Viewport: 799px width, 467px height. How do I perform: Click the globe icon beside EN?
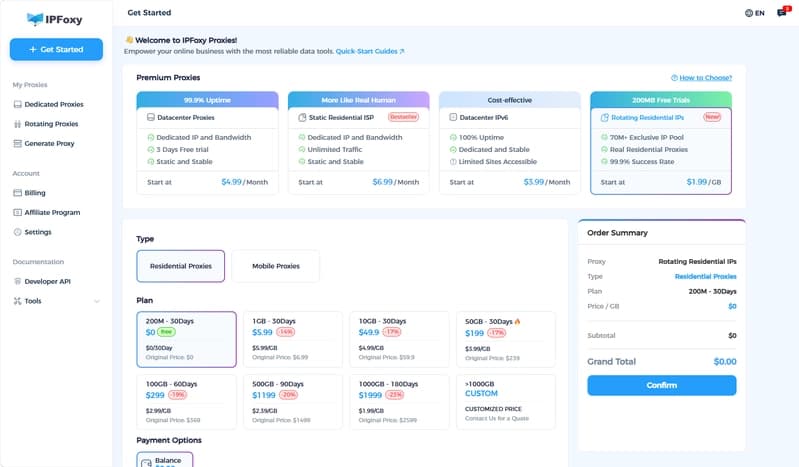click(749, 13)
